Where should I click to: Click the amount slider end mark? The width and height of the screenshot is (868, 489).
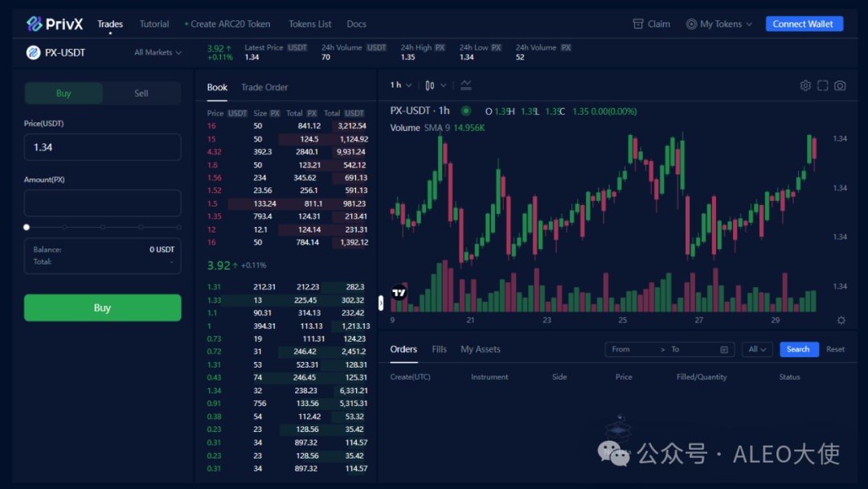coord(178,227)
